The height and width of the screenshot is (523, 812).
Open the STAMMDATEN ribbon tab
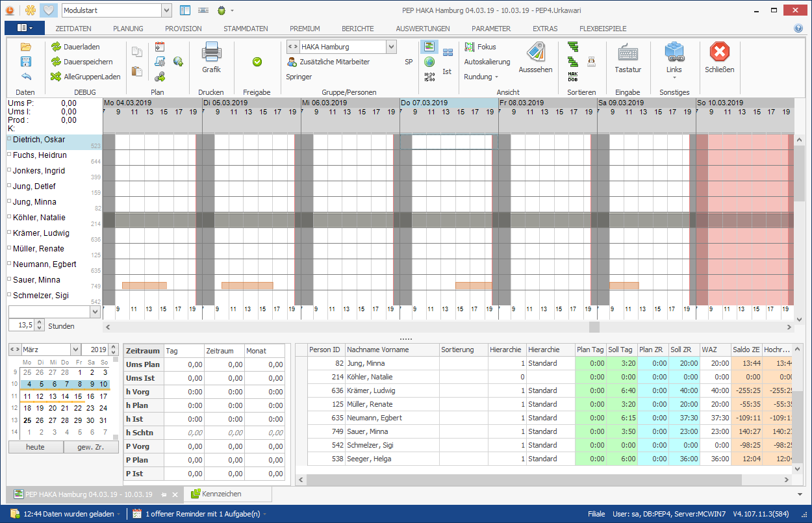(246, 29)
